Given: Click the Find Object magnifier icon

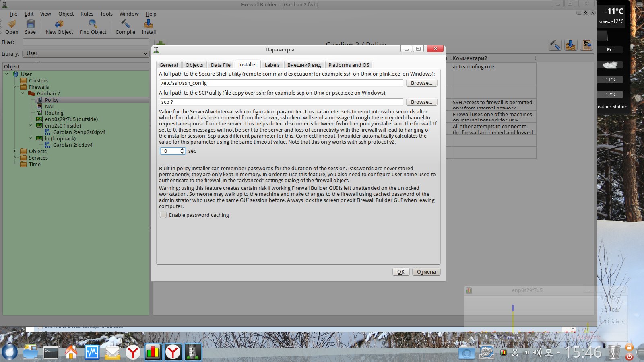Looking at the screenshot, I should pos(93,24).
